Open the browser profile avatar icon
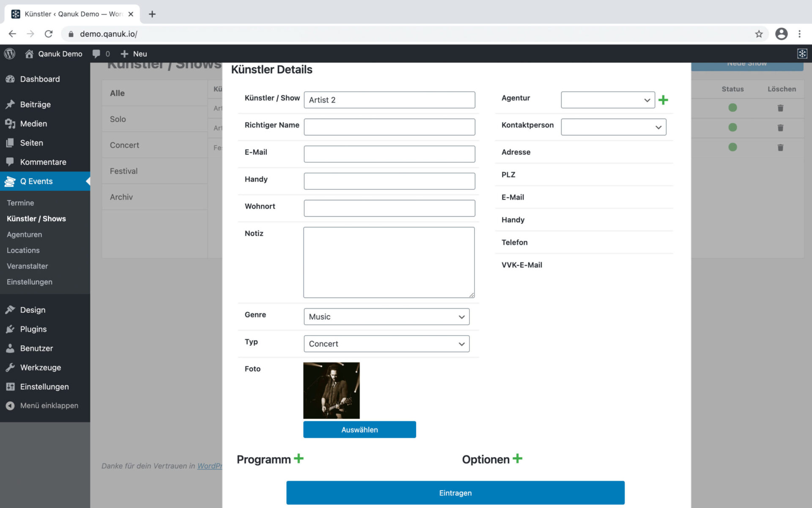The image size is (812, 508). [781, 34]
